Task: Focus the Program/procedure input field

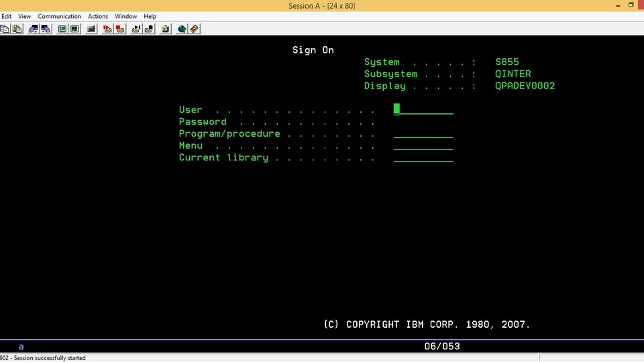Action: [x=423, y=133]
